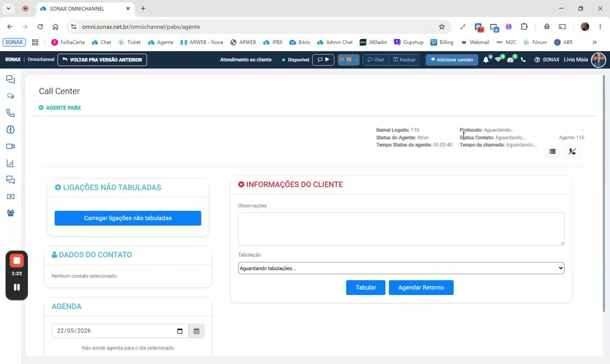Click the Chrome cast media icon

(562, 27)
